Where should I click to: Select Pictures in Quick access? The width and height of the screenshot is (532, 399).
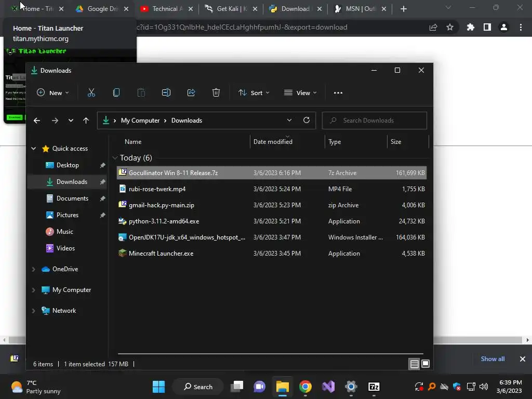(67, 215)
